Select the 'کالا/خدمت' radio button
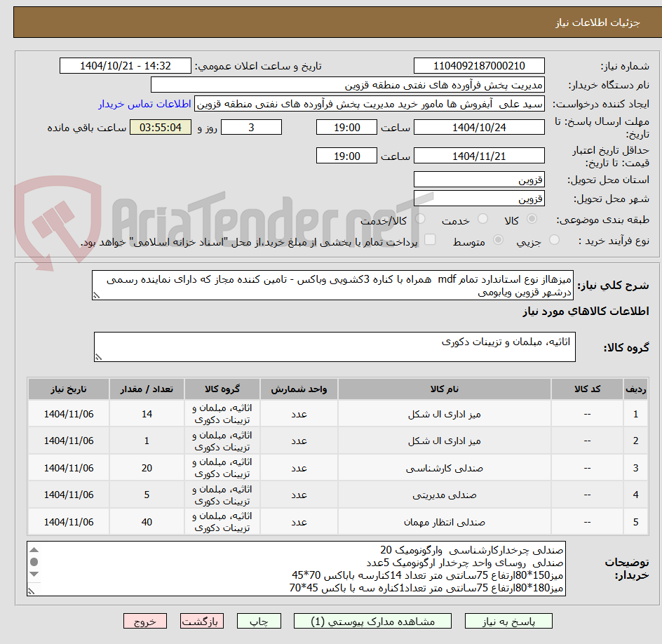The width and height of the screenshot is (662, 644). [x=420, y=219]
